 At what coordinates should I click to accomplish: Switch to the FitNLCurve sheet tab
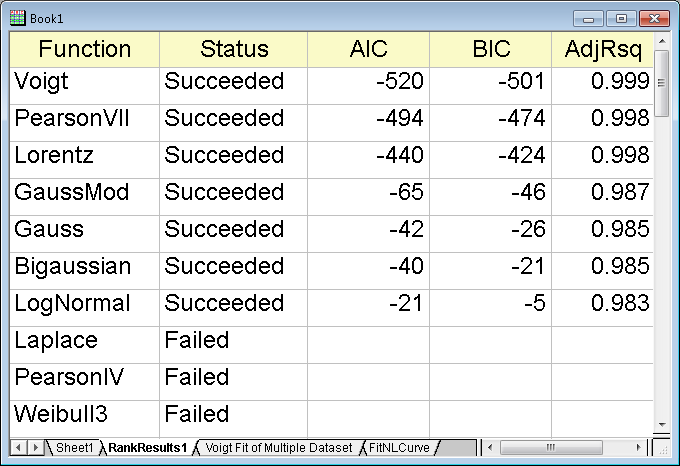[x=399, y=447]
